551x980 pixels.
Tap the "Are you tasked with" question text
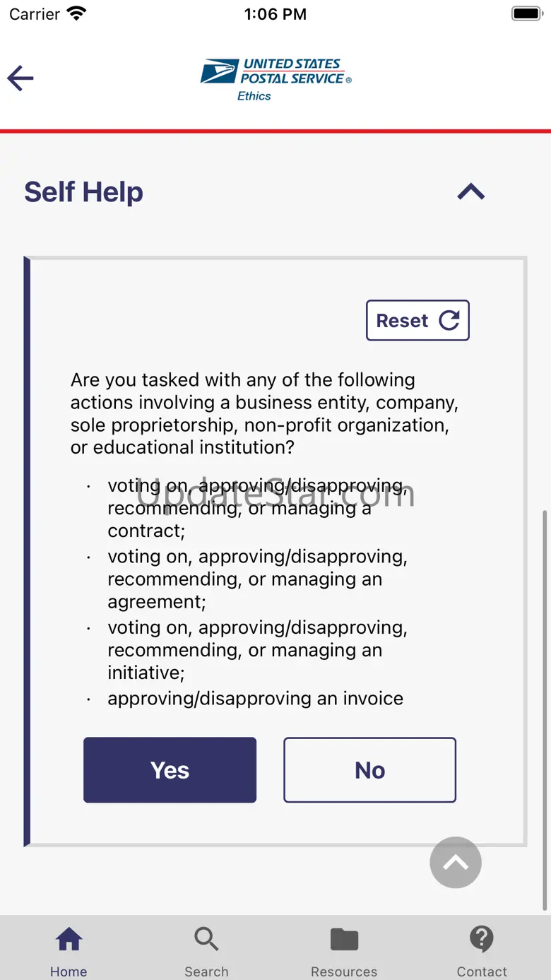[265, 413]
